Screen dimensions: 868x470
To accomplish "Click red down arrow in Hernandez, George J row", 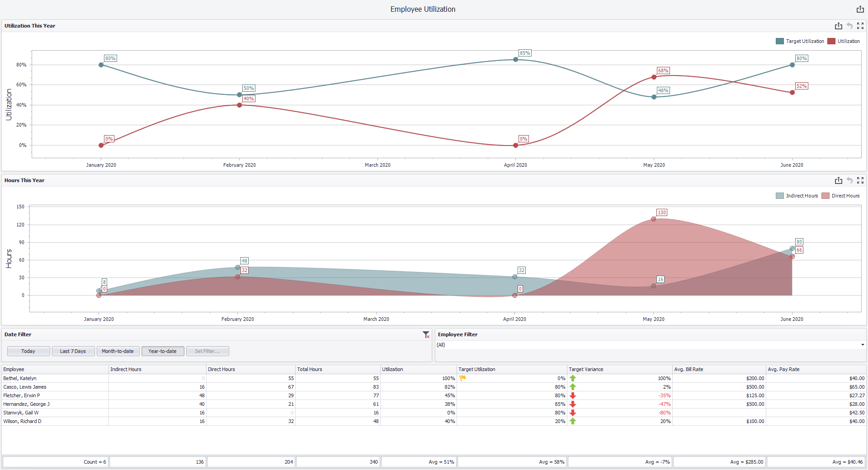I will [573, 404].
